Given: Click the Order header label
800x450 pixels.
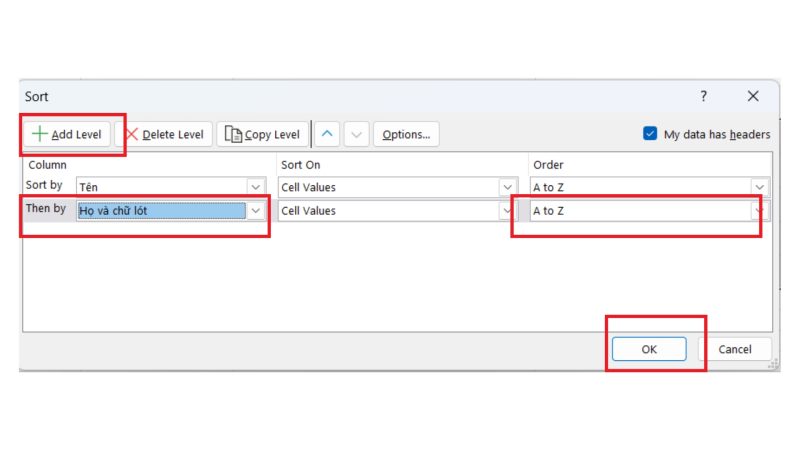Looking at the screenshot, I should 548,165.
